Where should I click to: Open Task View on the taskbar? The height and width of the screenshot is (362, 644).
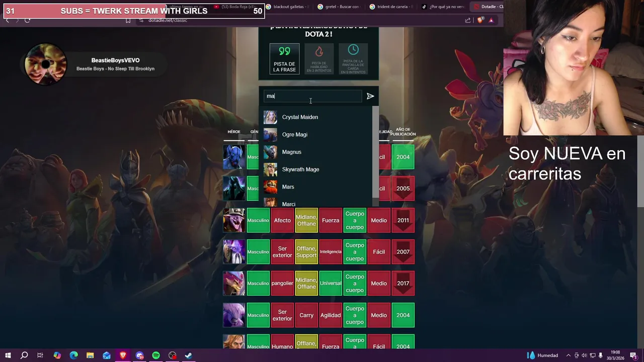coord(40,355)
